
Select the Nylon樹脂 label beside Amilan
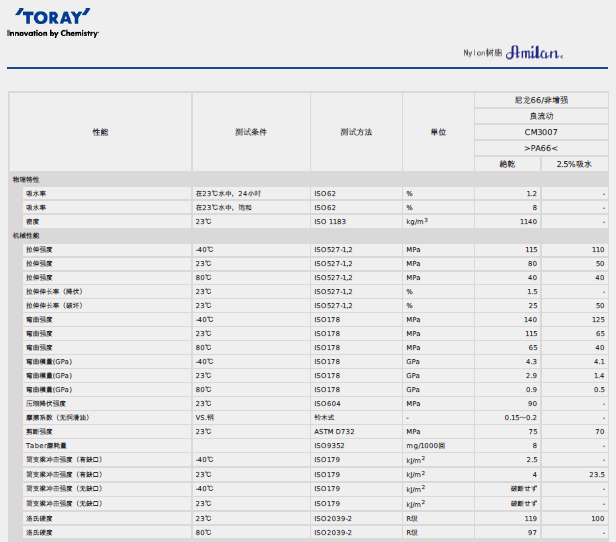[482, 52]
